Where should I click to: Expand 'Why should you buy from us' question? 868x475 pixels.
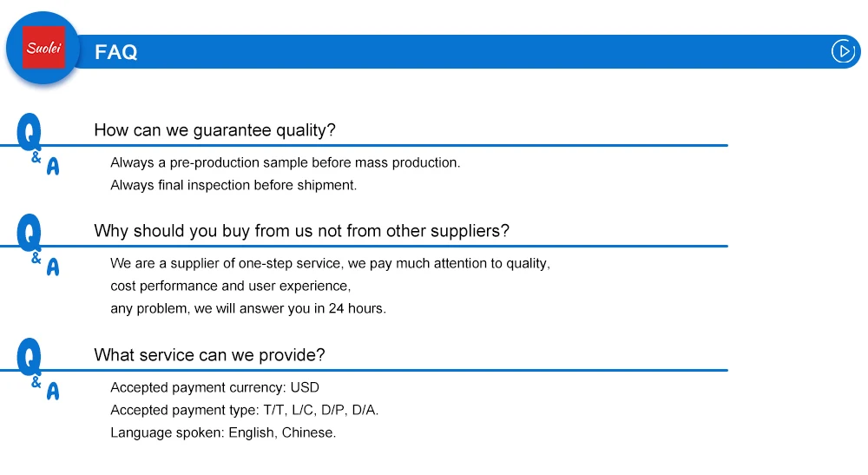click(x=301, y=231)
